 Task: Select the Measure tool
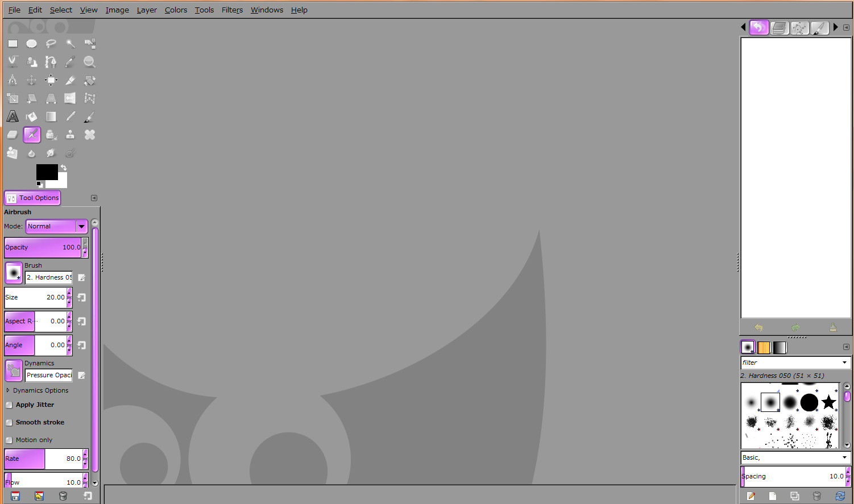coord(13,80)
